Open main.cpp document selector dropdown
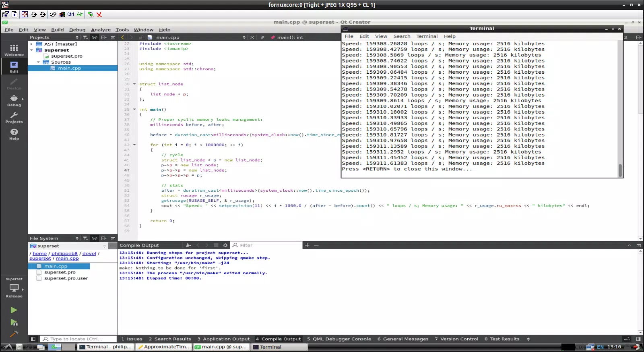The image size is (644, 352). click(196, 37)
